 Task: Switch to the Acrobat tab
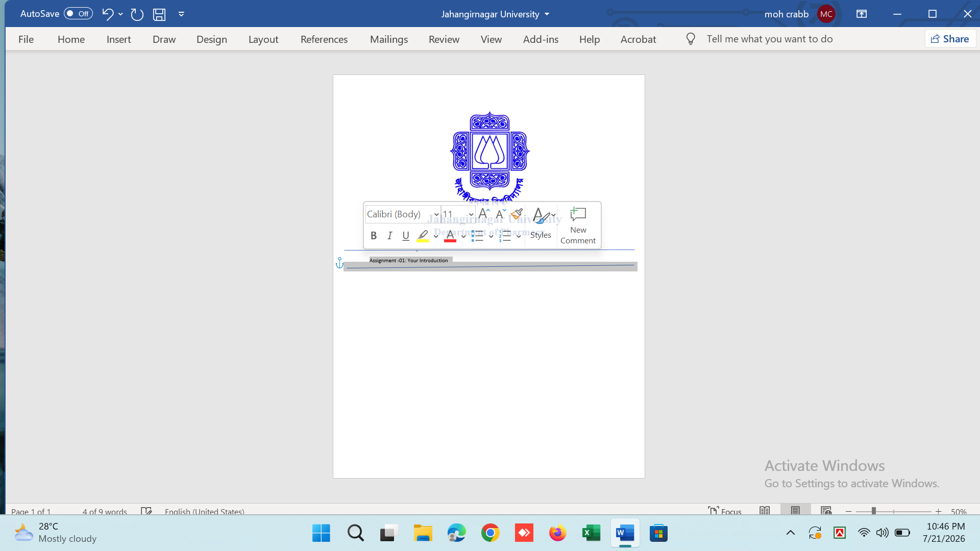[x=638, y=39]
